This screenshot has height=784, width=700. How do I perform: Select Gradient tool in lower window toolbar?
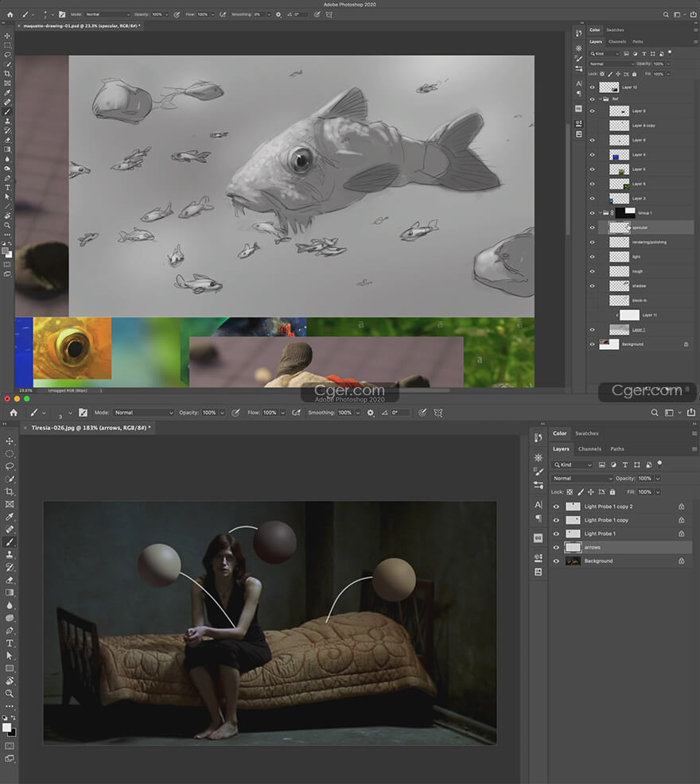point(10,592)
